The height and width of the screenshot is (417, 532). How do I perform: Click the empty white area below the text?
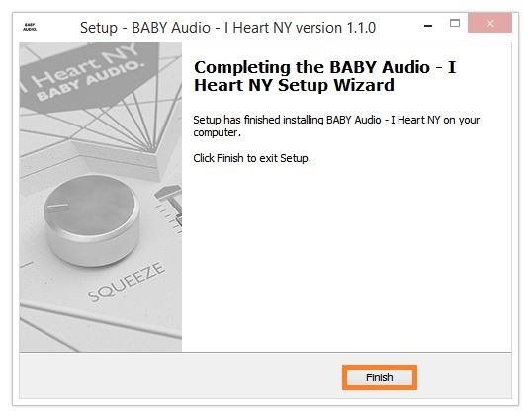click(x=346, y=258)
